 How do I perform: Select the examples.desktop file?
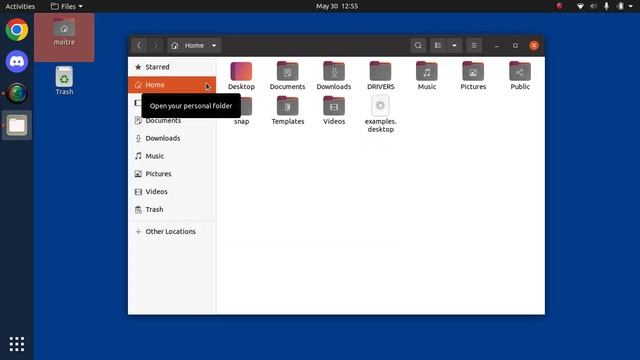pos(380,114)
